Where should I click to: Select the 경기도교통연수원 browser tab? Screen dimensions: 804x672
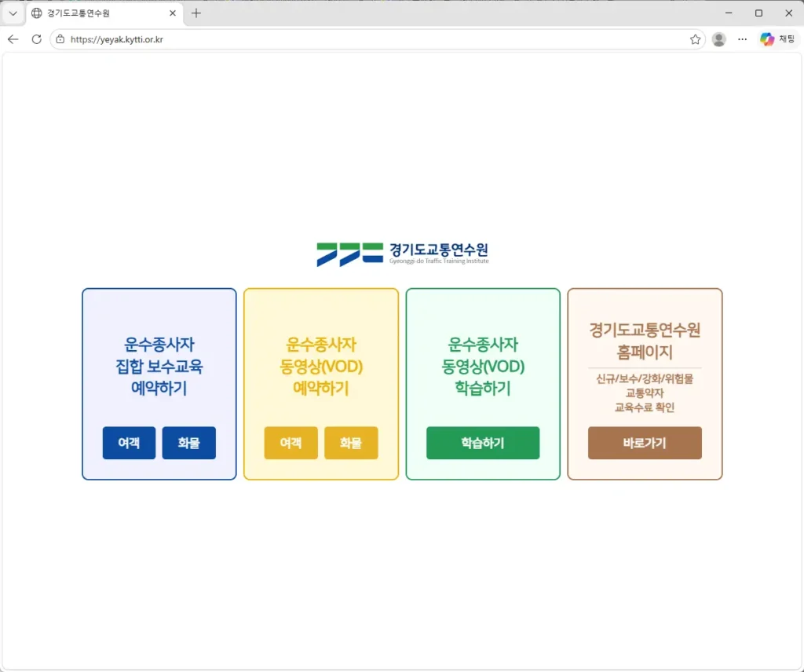point(94,13)
